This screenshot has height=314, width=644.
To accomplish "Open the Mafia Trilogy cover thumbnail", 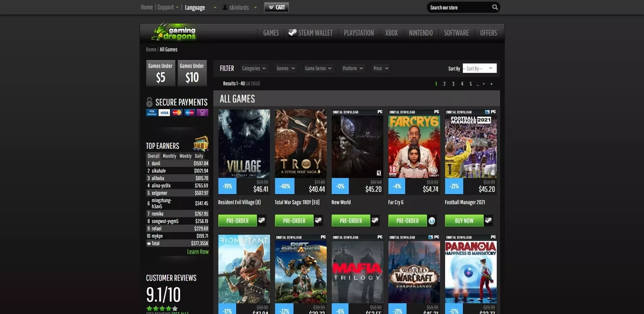I will (x=357, y=269).
